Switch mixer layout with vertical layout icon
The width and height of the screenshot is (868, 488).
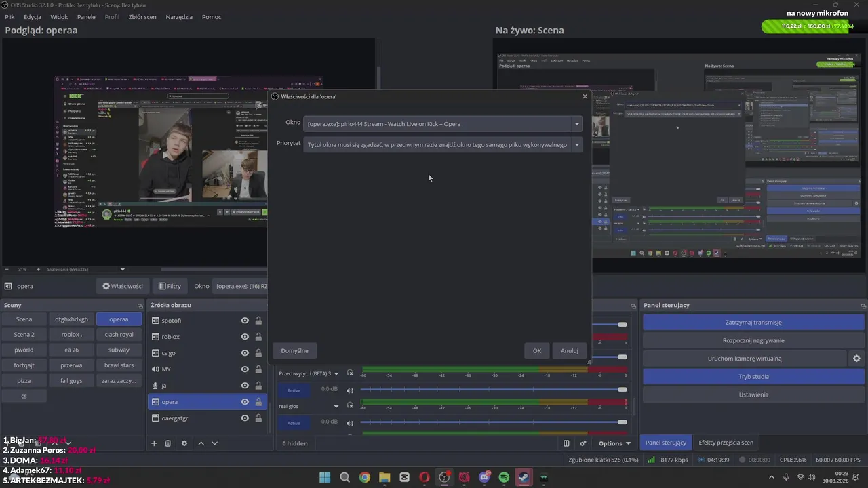[x=566, y=443]
